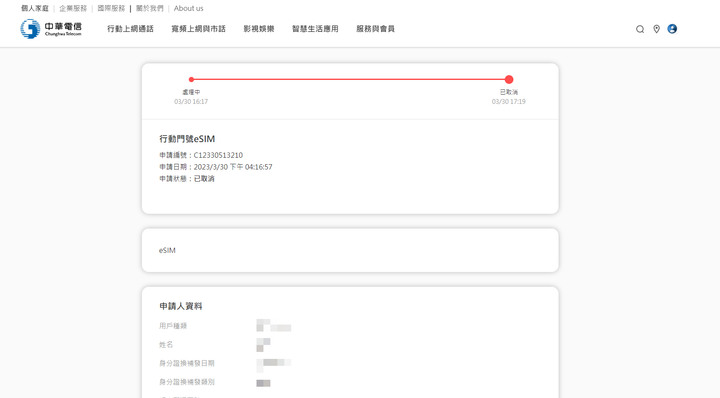Click the 已取消 progress step dot
The image size is (720, 398).
(x=509, y=79)
